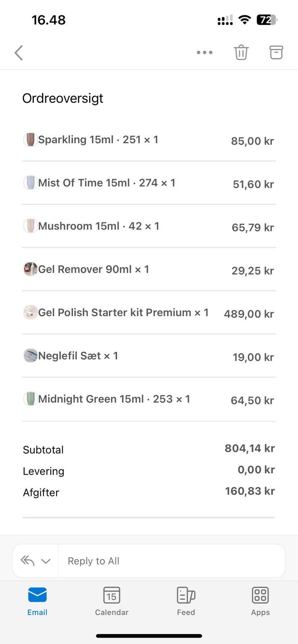Open Gel Polish Starter kit Premium item
Image resolution: width=298 pixels, height=644 pixels.
click(x=123, y=312)
